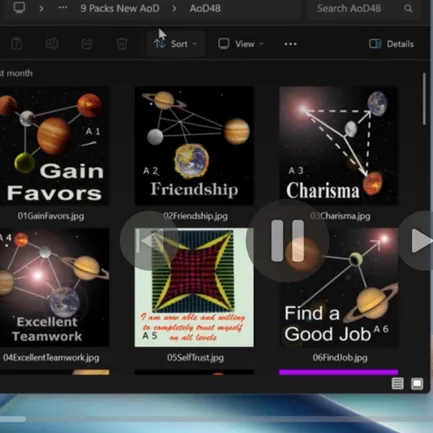Open the Sort dropdown menu

point(175,44)
